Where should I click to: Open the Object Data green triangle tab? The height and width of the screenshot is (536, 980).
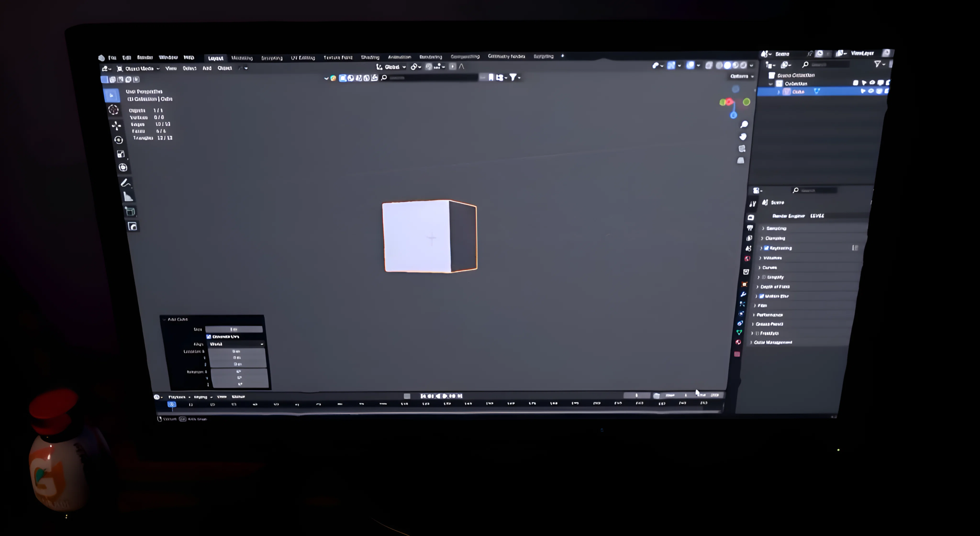[x=739, y=332]
